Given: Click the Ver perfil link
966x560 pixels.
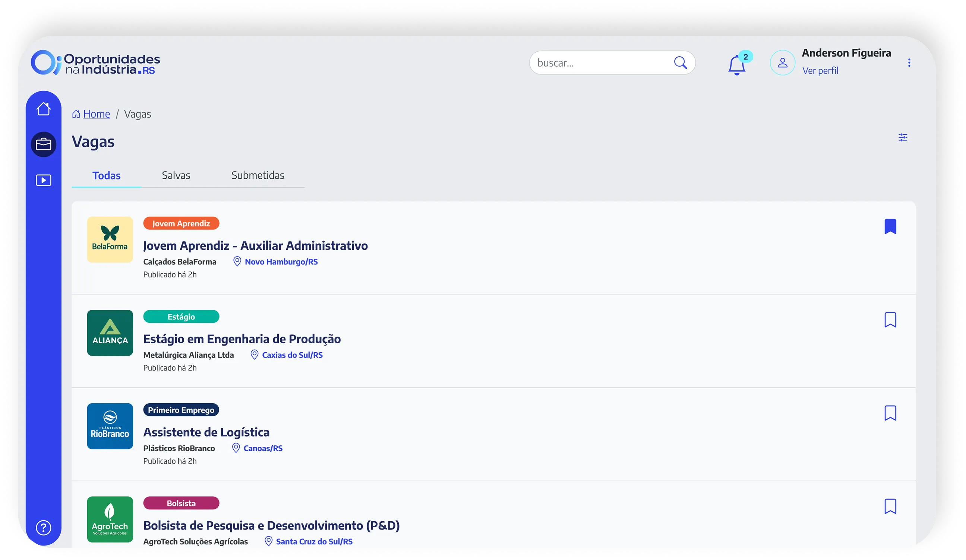Looking at the screenshot, I should point(820,70).
